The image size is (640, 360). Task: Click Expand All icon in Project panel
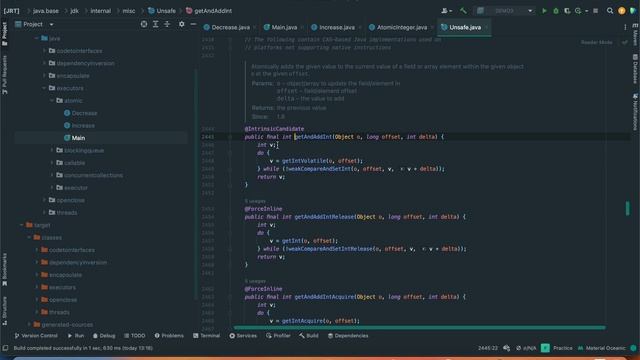point(156,24)
